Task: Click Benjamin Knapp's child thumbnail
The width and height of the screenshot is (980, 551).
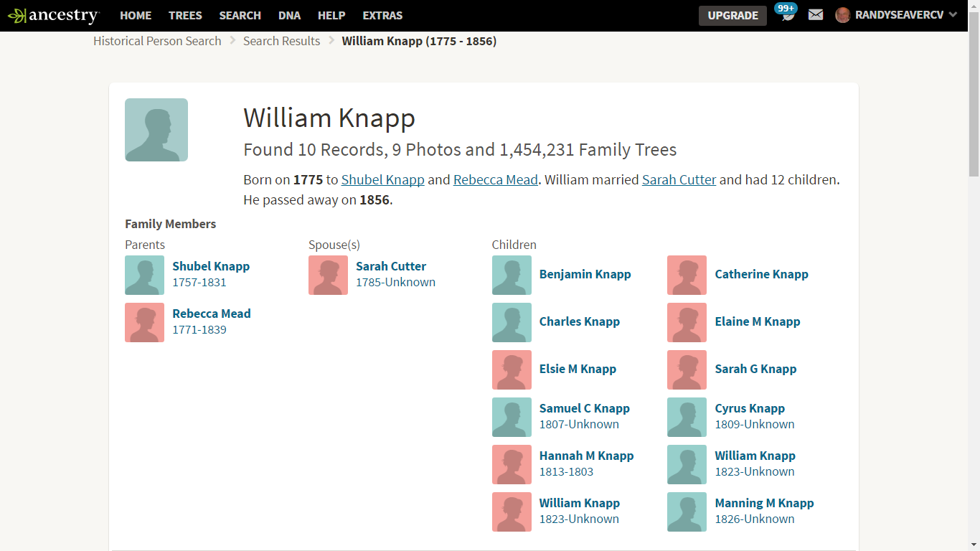Action: [x=512, y=275]
